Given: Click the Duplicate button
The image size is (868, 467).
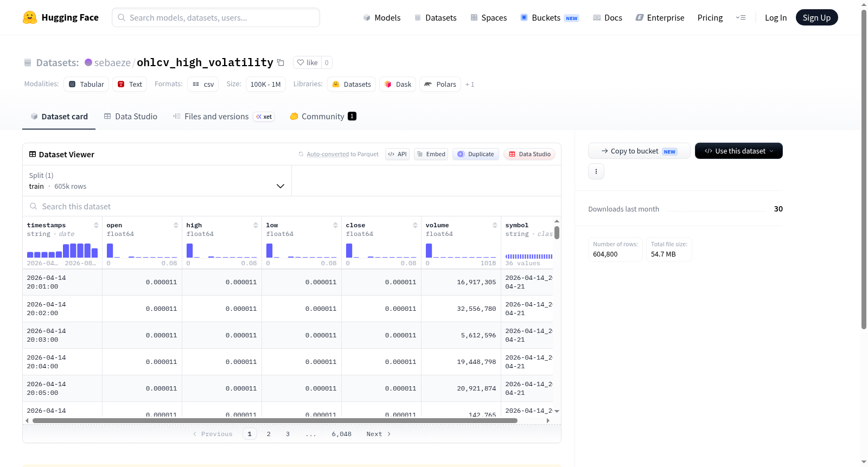Looking at the screenshot, I should tap(476, 154).
